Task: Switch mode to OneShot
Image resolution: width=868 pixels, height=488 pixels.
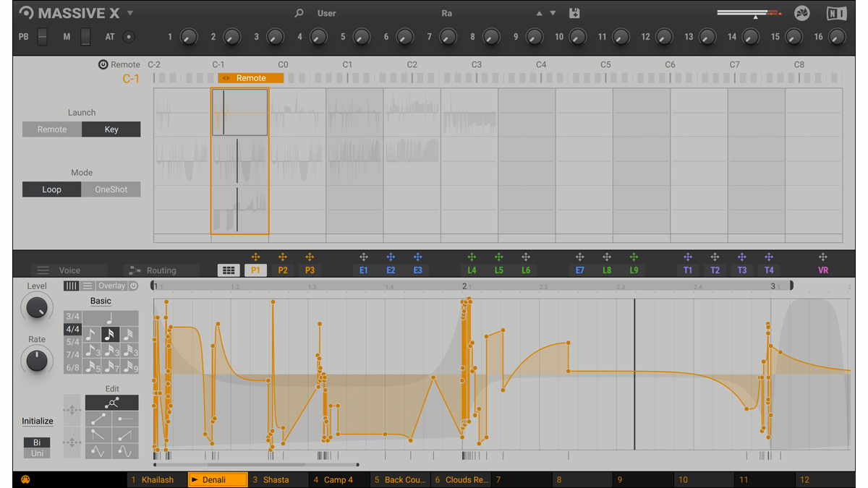Action: 111,189
